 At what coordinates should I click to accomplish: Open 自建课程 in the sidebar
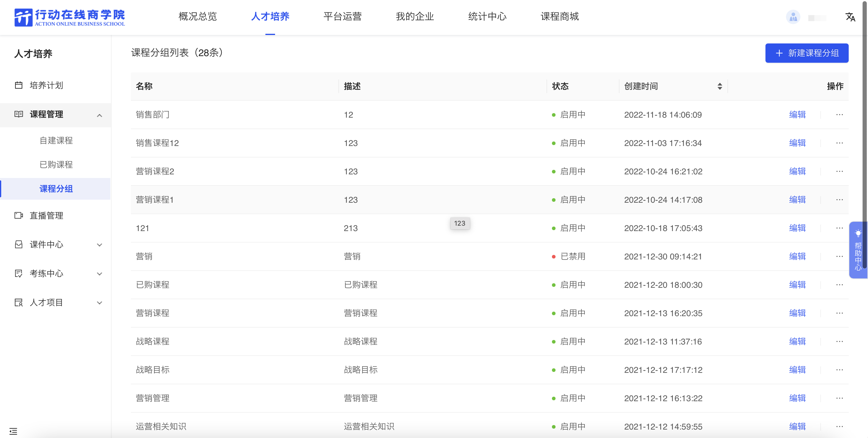56,141
